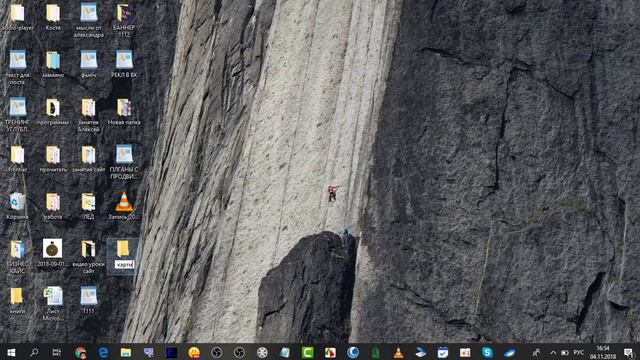This screenshot has width=640, height=360.
Task: Open Skype from the taskbar
Action: pyautogui.click(x=487, y=352)
